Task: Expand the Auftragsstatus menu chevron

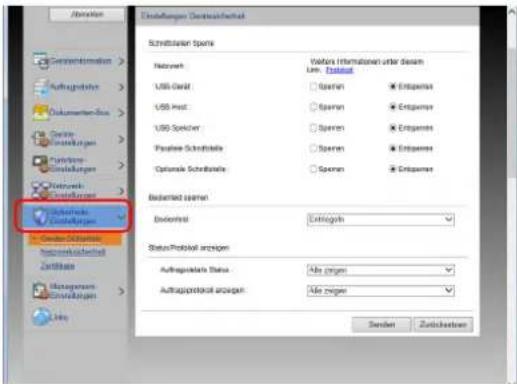Action: (121, 87)
